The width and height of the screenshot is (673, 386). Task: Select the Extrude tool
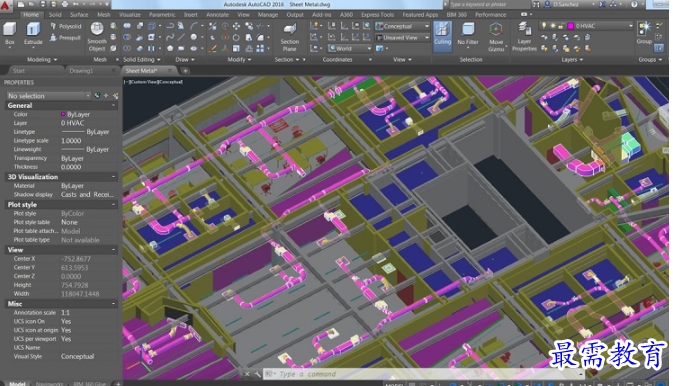tap(33, 34)
